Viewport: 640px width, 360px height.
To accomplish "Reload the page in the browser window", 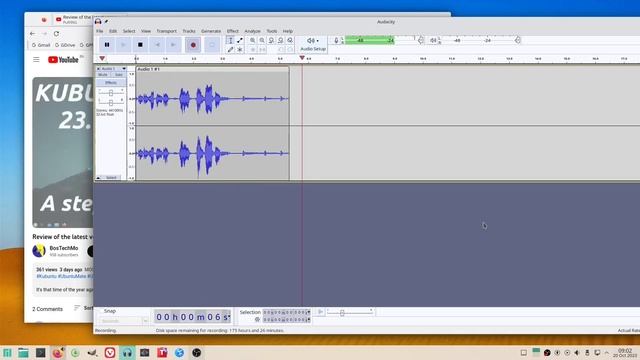I will (56, 33).
